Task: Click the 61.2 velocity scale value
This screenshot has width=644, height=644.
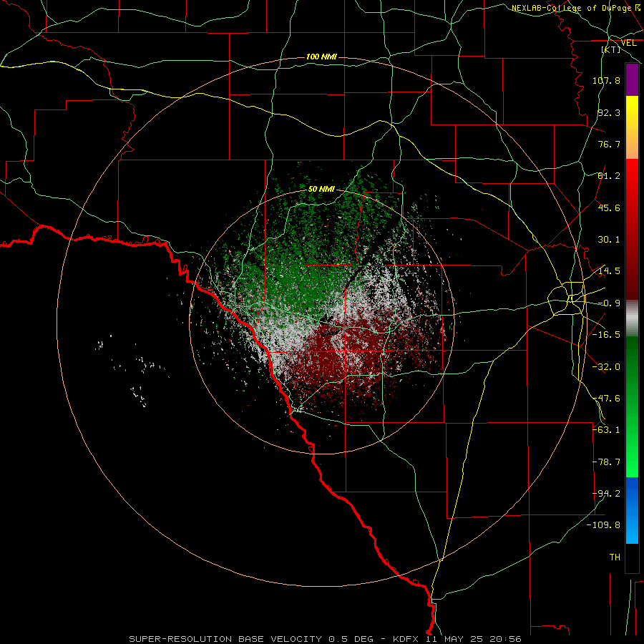Action: tap(609, 176)
